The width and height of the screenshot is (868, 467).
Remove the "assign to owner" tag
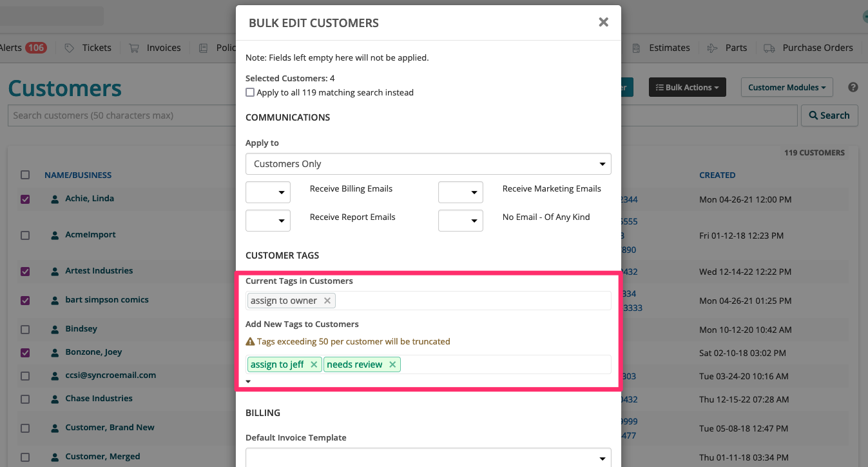pyautogui.click(x=327, y=301)
